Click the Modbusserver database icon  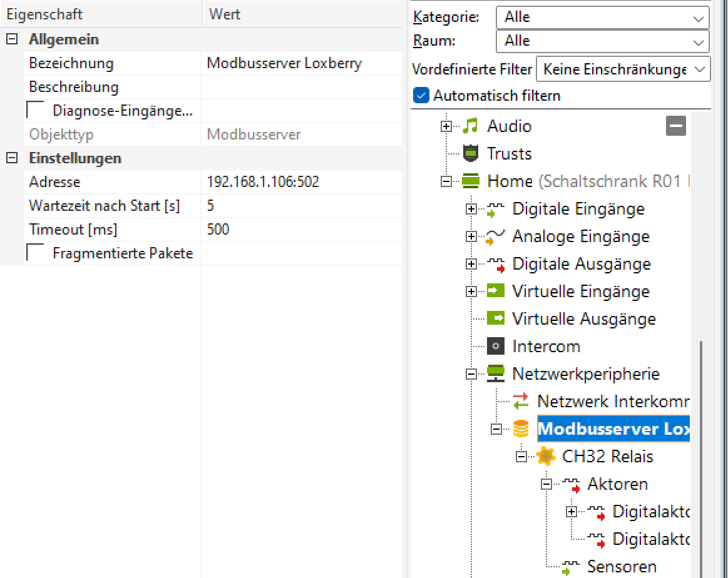pyautogui.click(x=520, y=429)
